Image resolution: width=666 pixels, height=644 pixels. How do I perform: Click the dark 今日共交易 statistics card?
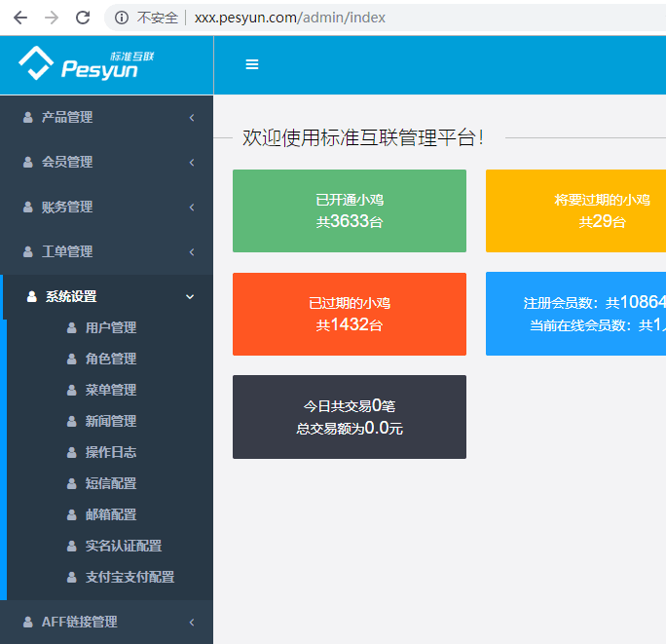point(349,417)
